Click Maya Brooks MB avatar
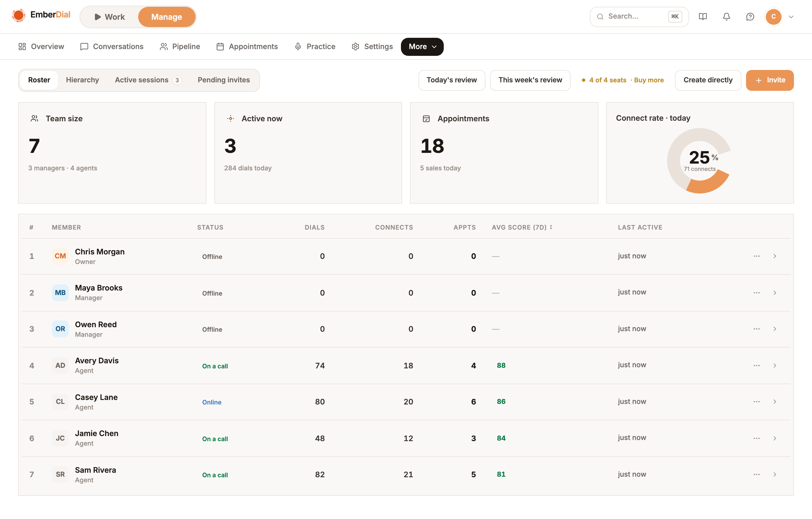812x519 pixels. click(60, 293)
